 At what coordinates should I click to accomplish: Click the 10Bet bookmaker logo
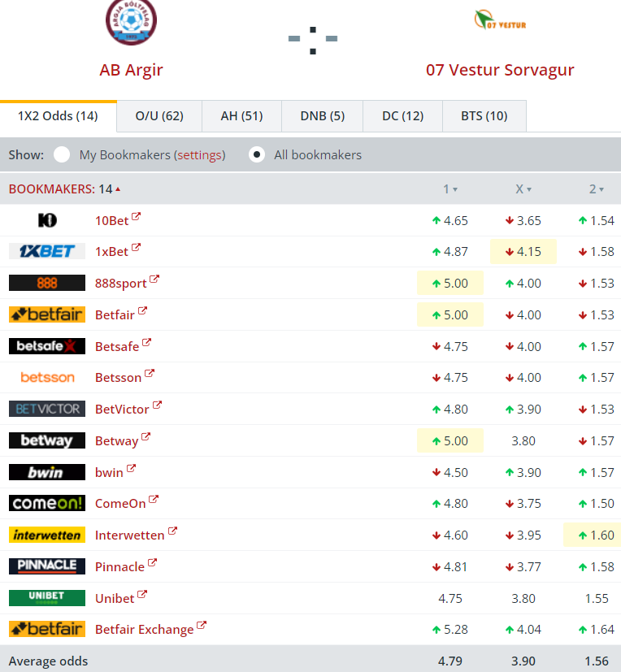[47, 220]
